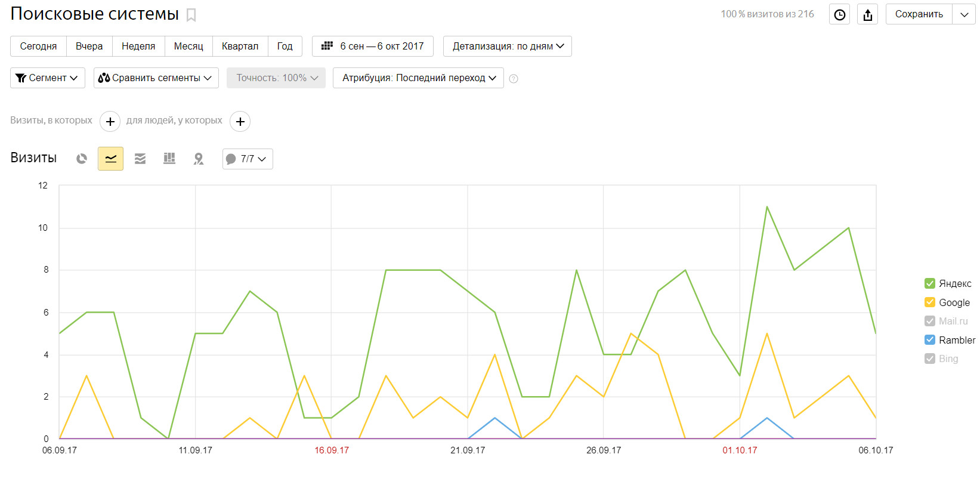Toggle the Rambler series checkbox
This screenshot has width=980, height=479.
[929, 340]
